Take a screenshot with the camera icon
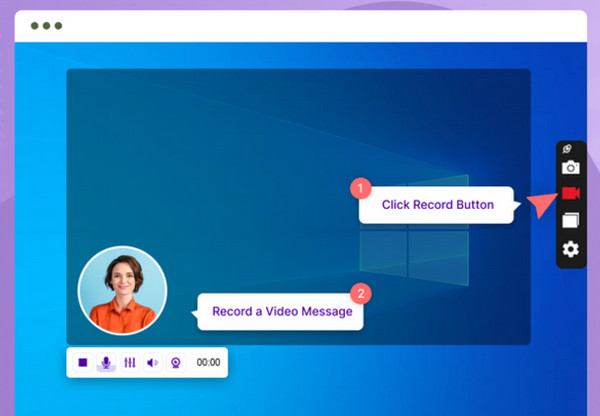Image resolution: width=600 pixels, height=416 pixels. [x=571, y=167]
